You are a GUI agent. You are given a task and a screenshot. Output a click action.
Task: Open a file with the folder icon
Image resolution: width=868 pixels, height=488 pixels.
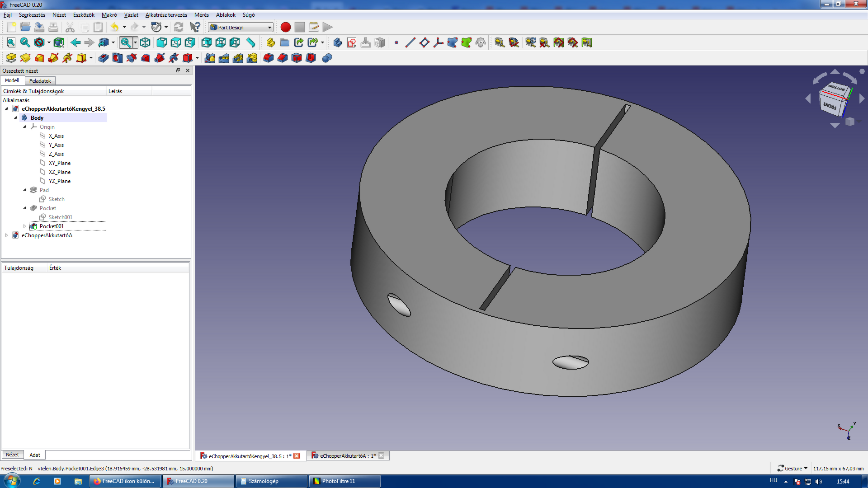pos(25,27)
